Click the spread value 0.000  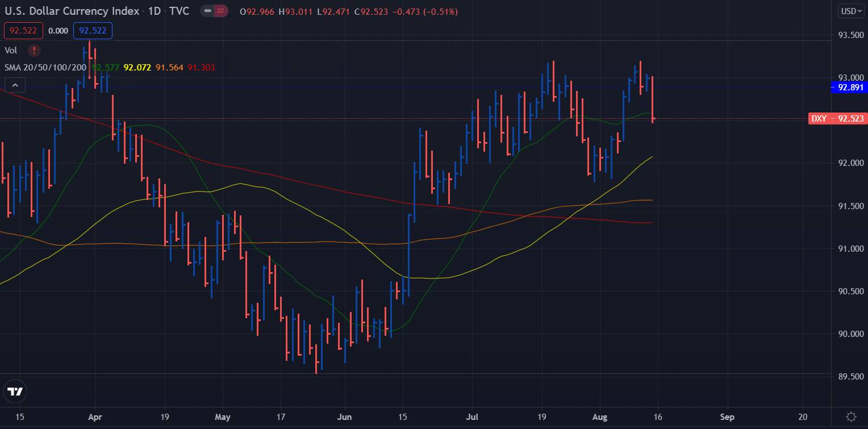pos(58,31)
